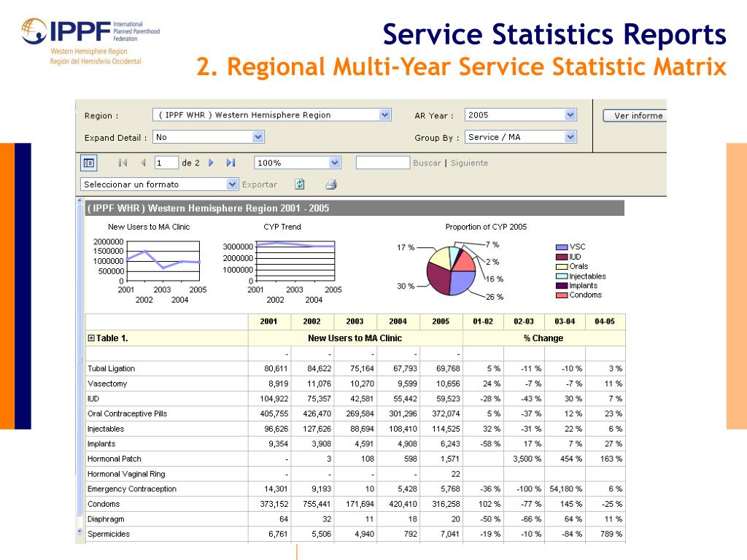The image size is (747, 560).
Task: Click the 01-02 column header
Action: tap(483, 322)
